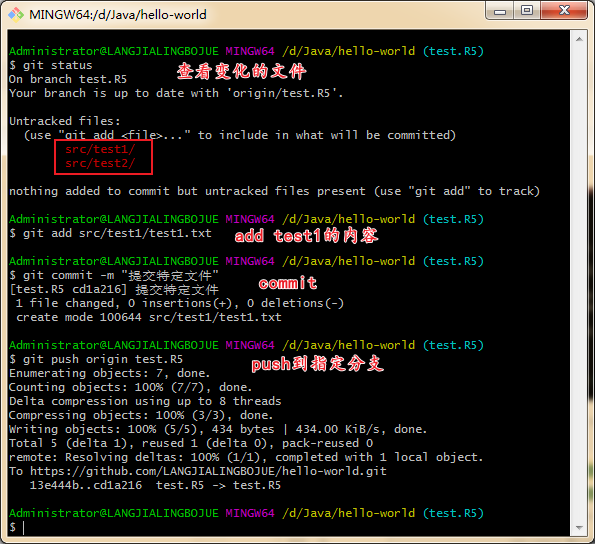Click the red 'commit' annotation text
The width and height of the screenshot is (595, 544).
coord(288,283)
